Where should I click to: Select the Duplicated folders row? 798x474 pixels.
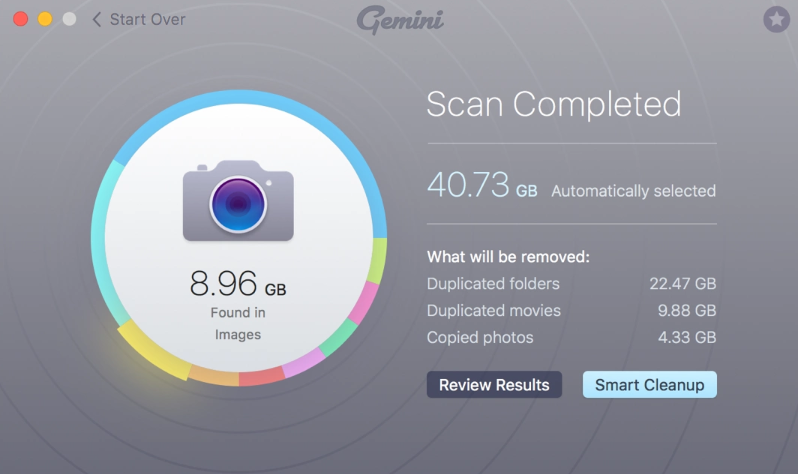pyautogui.click(x=570, y=284)
